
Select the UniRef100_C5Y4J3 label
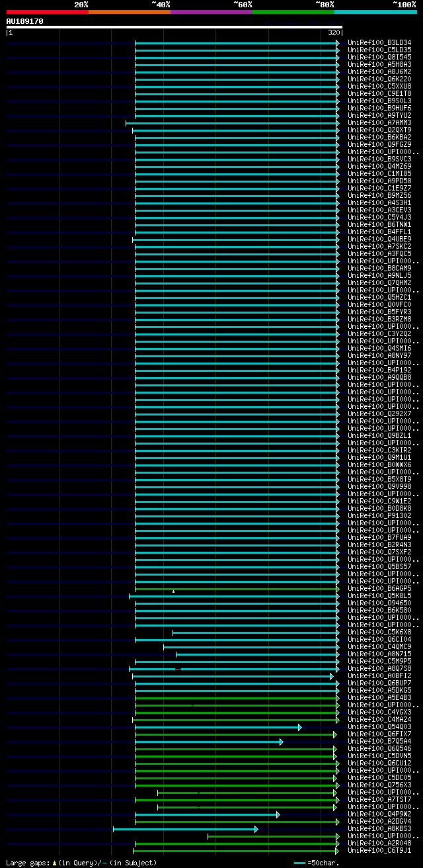point(379,218)
